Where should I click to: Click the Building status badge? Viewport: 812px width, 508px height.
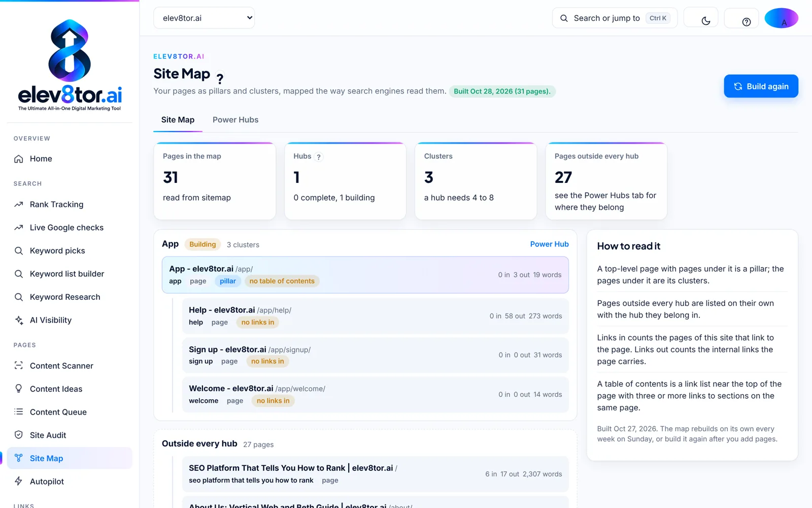coord(202,244)
